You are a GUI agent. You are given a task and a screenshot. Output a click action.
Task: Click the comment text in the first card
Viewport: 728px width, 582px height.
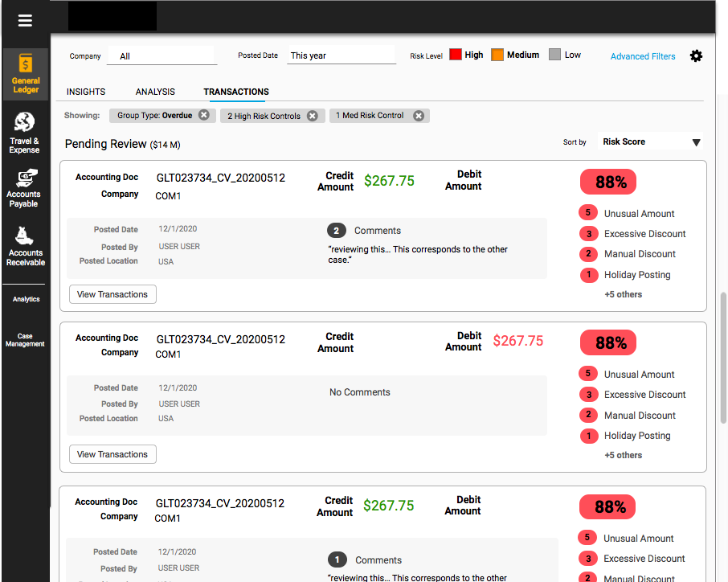pos(418,255)
